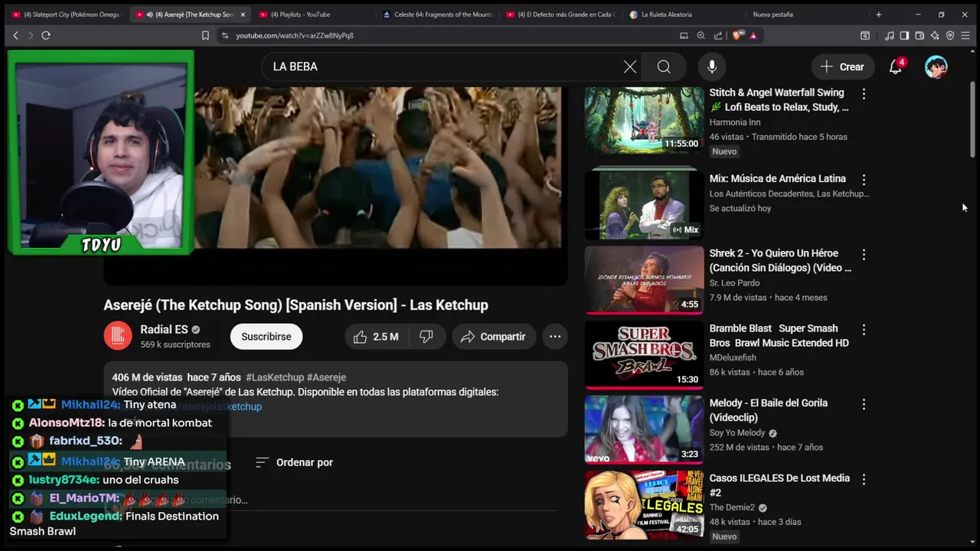Click the Compartir share button
The height and width of the screenshot is (551, 980).
494,337
